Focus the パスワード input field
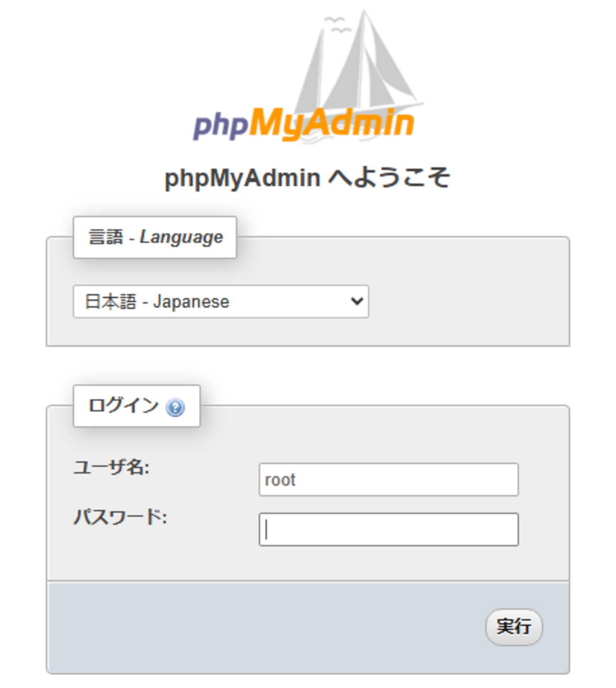The image size is (616, 688). tap(389, 529)
